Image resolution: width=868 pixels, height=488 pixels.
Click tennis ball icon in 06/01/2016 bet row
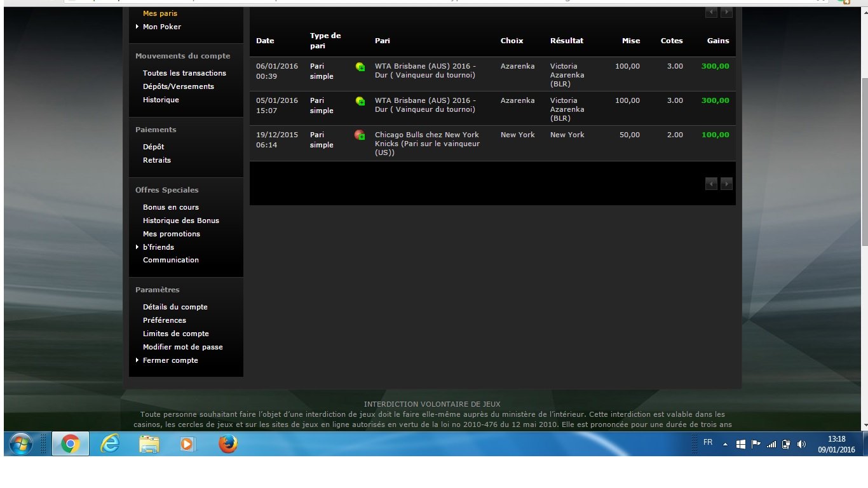pyautogui.click(x=360, y=67)
